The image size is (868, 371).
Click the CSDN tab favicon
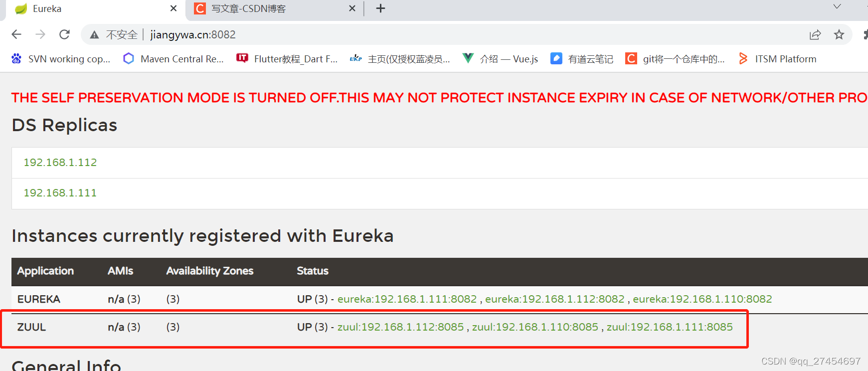200,8
